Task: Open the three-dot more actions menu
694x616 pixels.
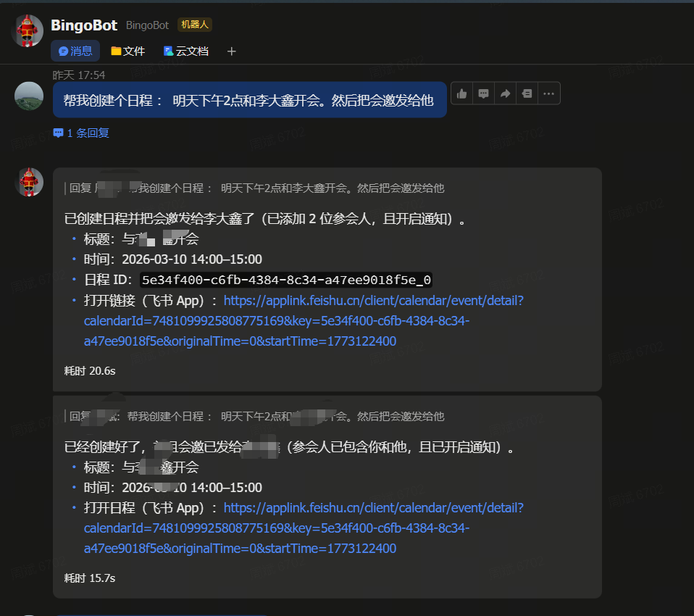Action: [x=548, y=93]
